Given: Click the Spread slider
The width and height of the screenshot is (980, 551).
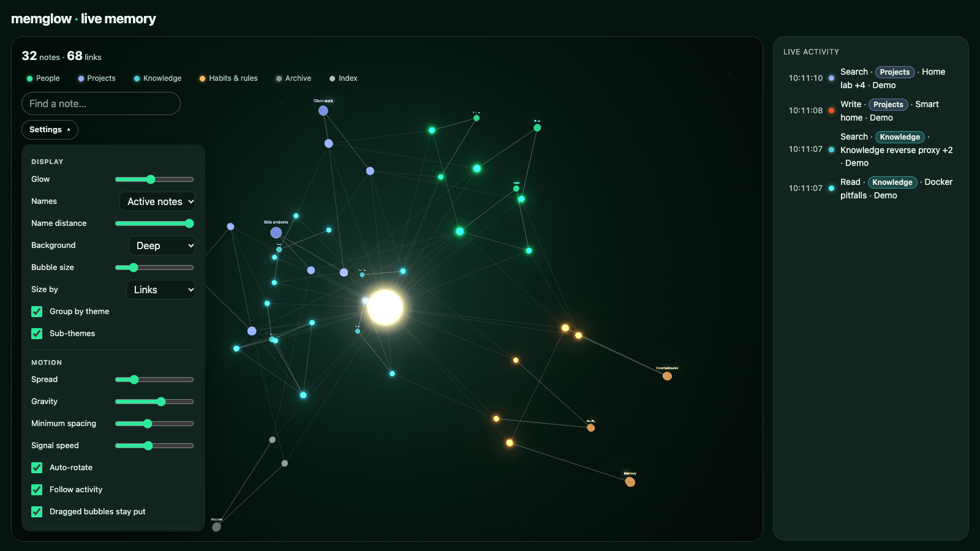Looking at the screenshot, I should [x=154, y=380].
